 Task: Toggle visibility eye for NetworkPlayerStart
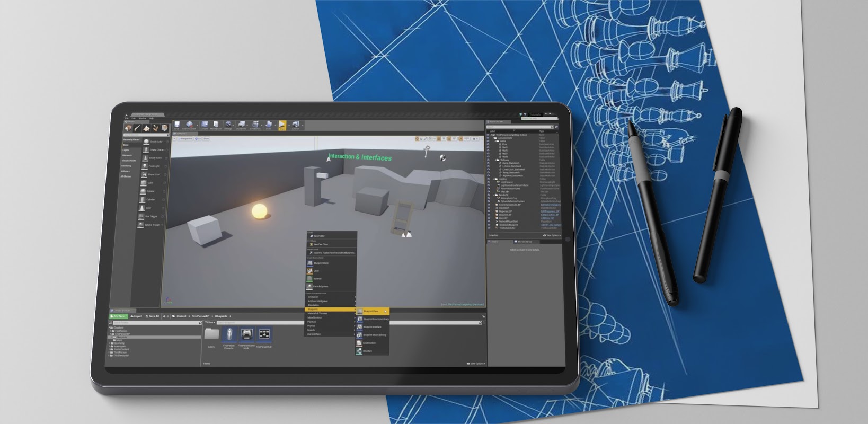[x=488, y=222]
